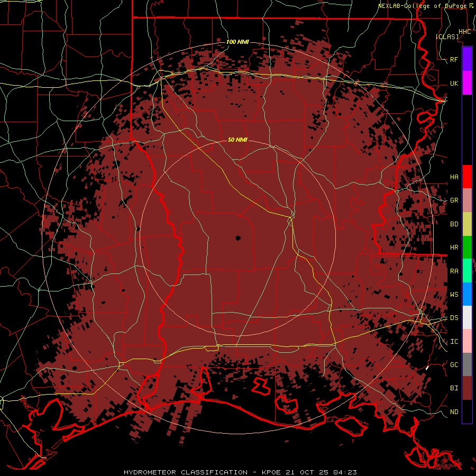
Task: Select the BD yellow legend swatch
Action: pos(467,224)
